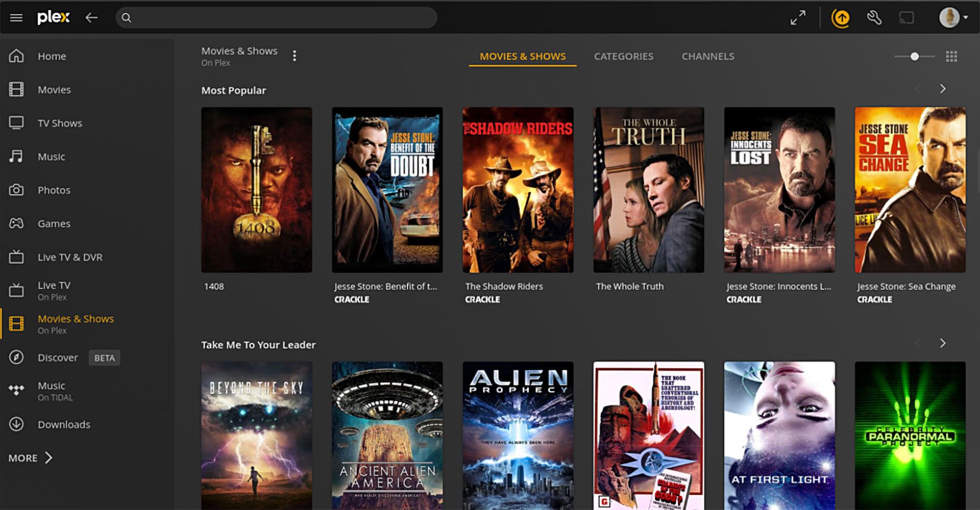Open the Photos library label
The width and height of the screenshot is (980, 510).
(54, 190)
